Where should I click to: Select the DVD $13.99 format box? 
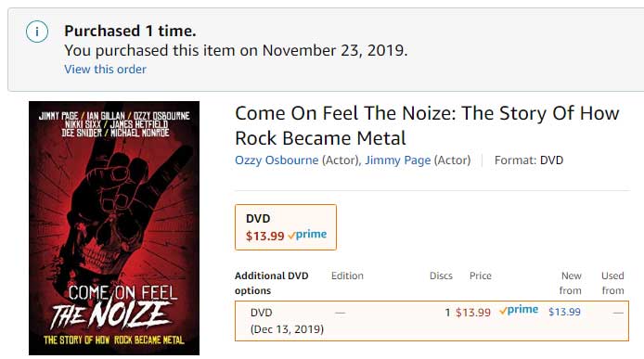tap(286, 227)
